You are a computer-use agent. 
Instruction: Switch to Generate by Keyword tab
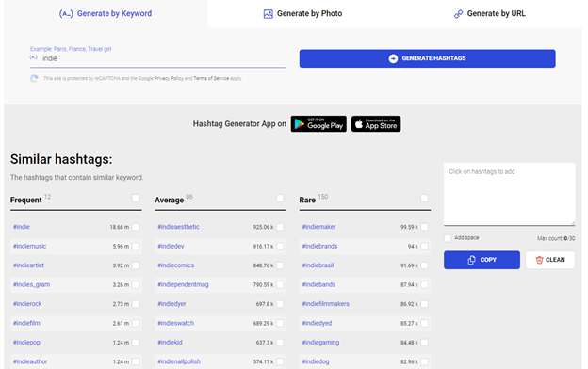tap(106, 13)
